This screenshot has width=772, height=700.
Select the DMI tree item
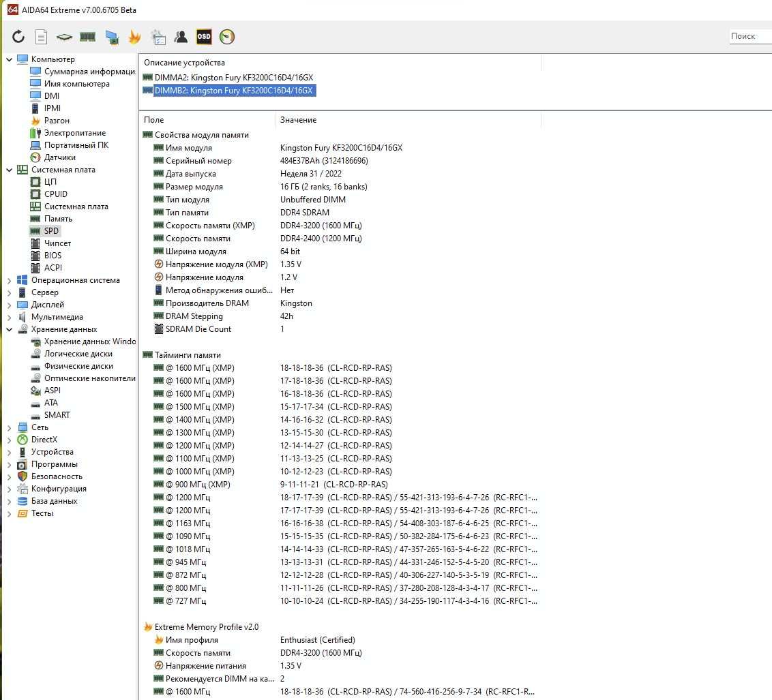(51, 96)
